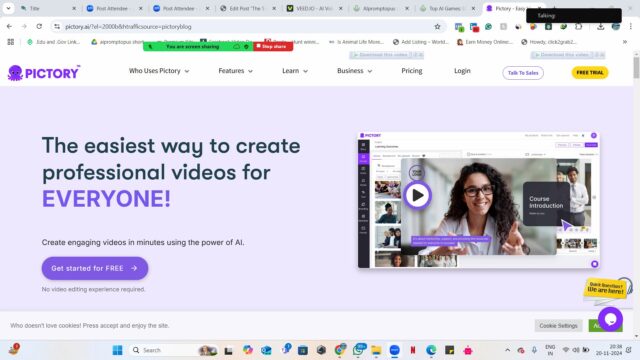This screenshot has width=640, height=360.
Task: Open the microphone tray icon
Action: click(534, 350)
